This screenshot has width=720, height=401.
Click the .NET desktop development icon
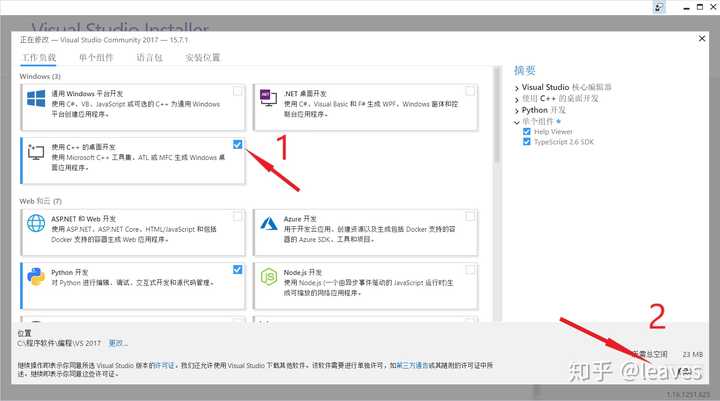(x=268, y=98)
